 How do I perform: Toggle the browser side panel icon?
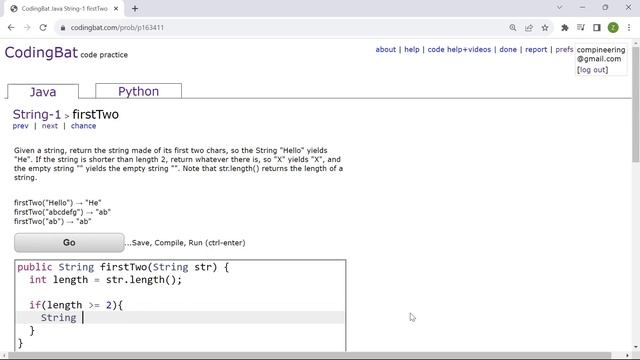tap(597, 28)
